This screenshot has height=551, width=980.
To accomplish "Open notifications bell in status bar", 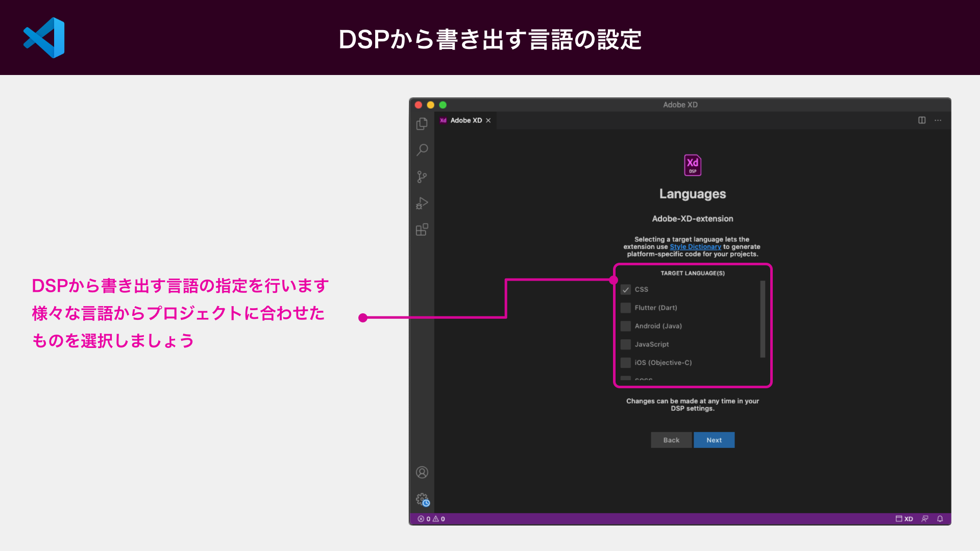I will pyautogui.click(x=940, y=519).
